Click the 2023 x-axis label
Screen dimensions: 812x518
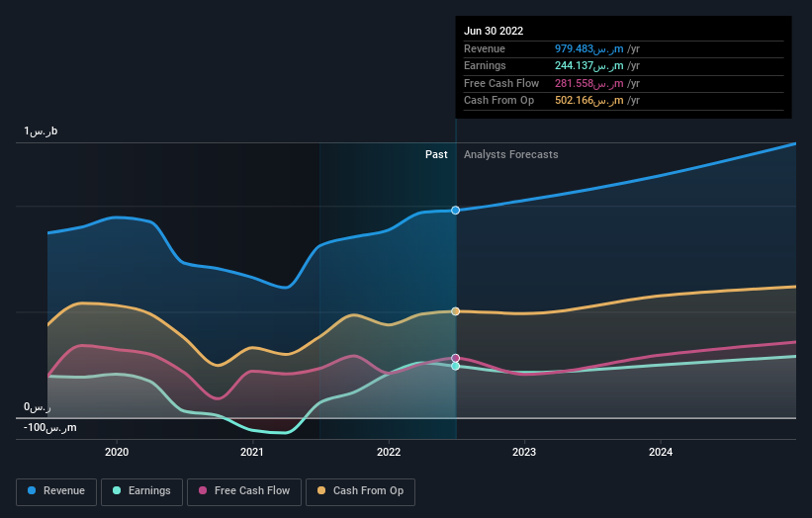coord(524,452)
